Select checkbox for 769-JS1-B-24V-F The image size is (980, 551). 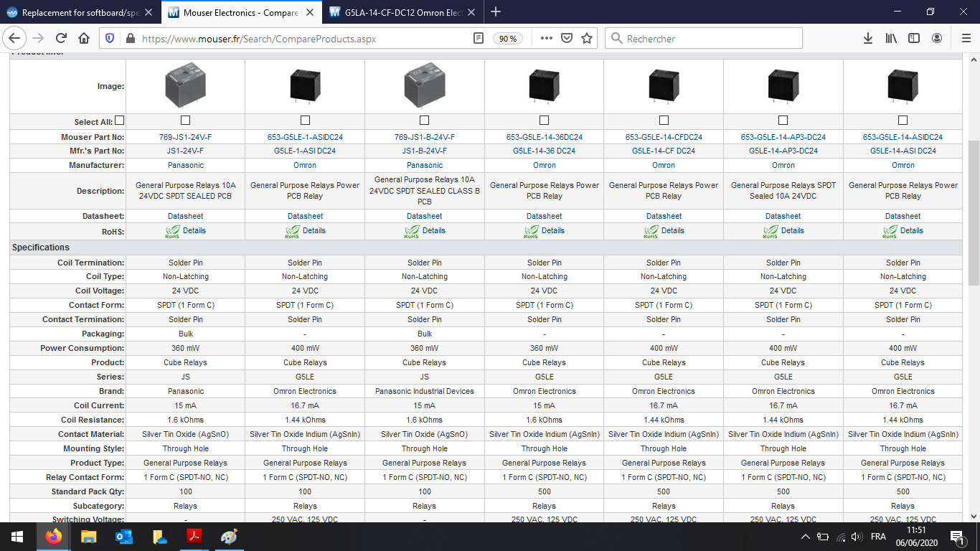click(425, 121)
